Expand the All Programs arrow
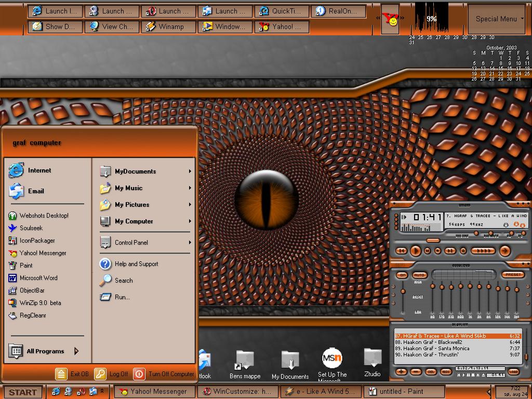 [x=76, y=351]
